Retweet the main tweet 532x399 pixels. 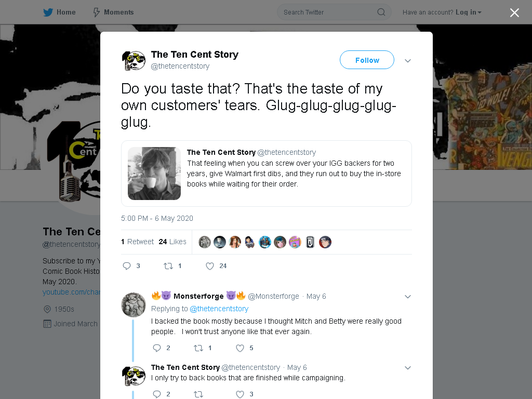[168, 266]
